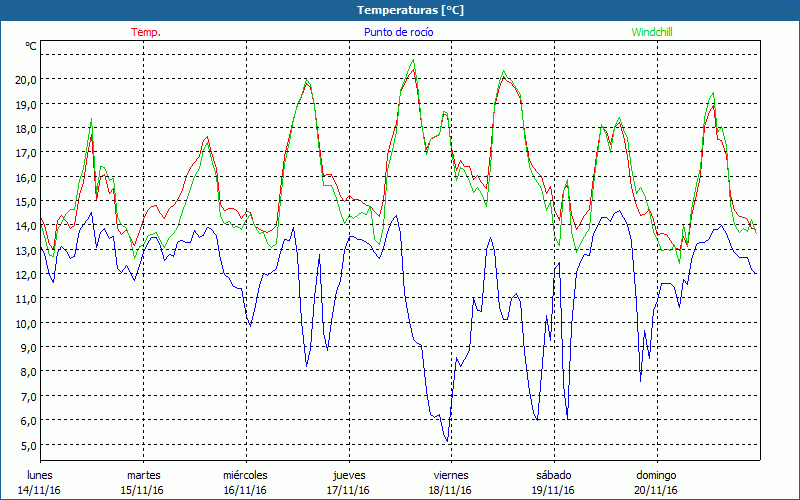Image resolution: width=800 pixels, height=500 pixels.
Task: Click the °C unit label above the axis
Action: 31,46
